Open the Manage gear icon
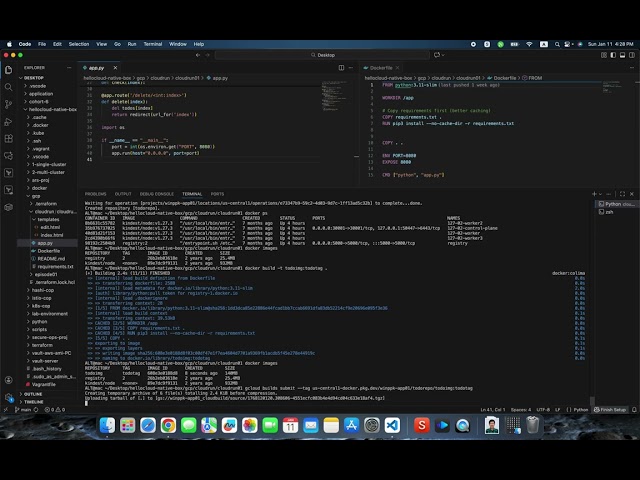The height and width of the screenshot is (480, 640). coord(9,397)
